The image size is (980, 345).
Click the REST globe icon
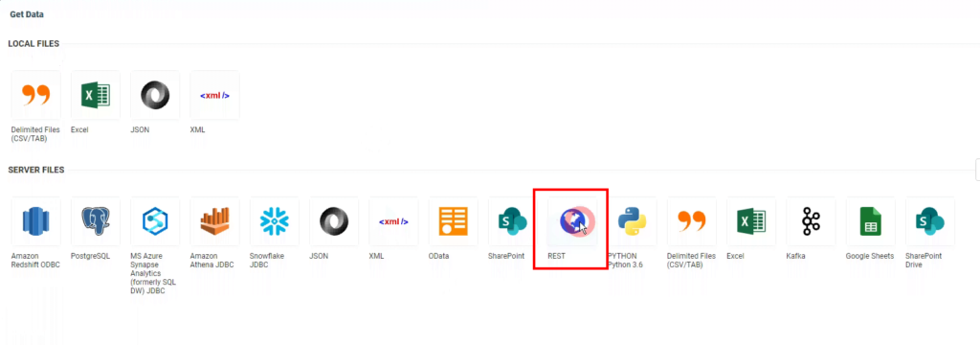[x=572, y=221]
